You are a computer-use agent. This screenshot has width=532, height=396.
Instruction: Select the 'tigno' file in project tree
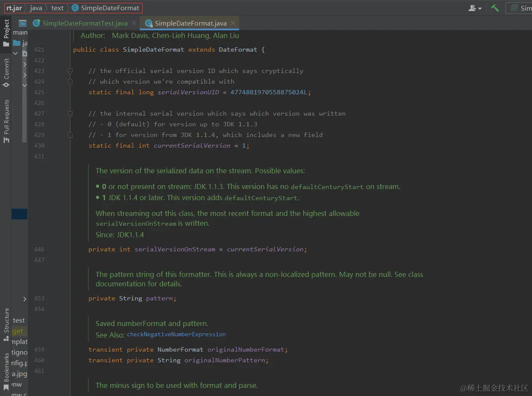20,352
